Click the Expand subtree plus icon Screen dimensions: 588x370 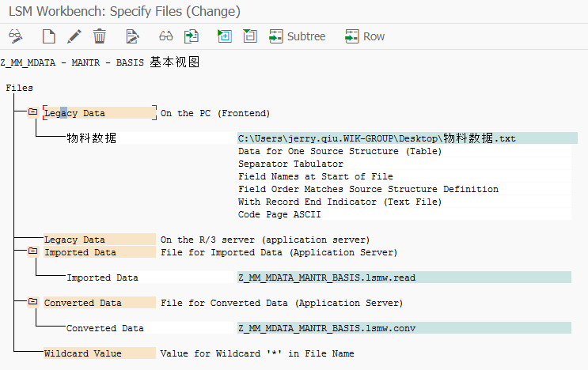(x=224, y=36)
